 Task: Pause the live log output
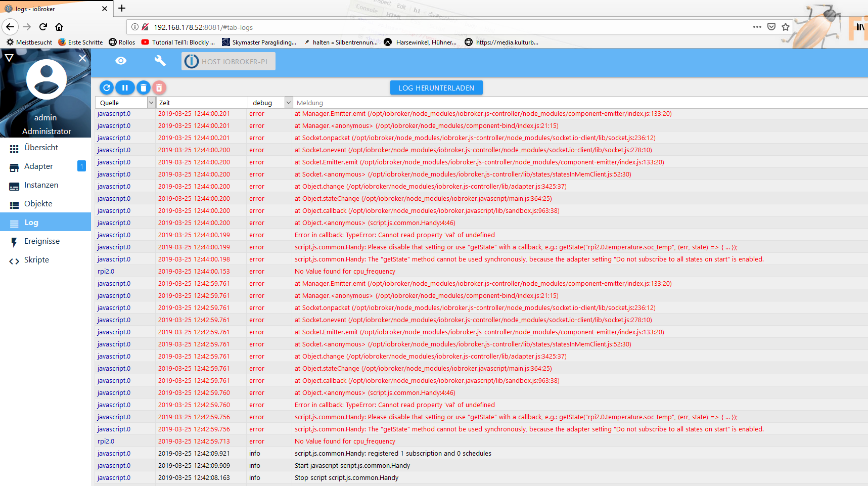[125, 87]
